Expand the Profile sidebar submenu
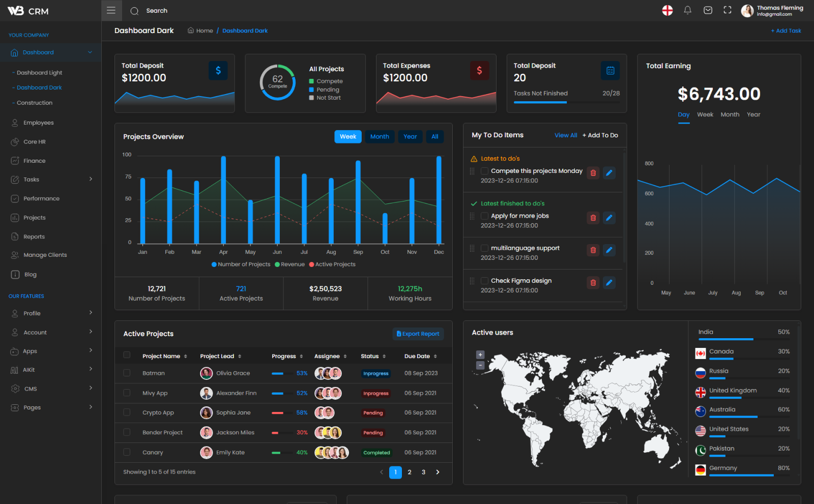The width and height of the screenshot is (814, 504). coord(91,313)
